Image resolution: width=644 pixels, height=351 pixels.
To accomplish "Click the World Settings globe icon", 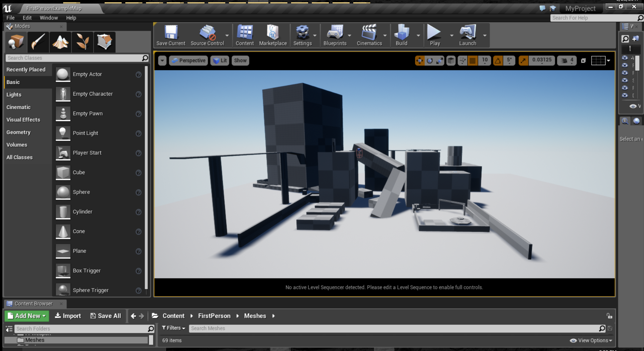I will click(636, 121).
